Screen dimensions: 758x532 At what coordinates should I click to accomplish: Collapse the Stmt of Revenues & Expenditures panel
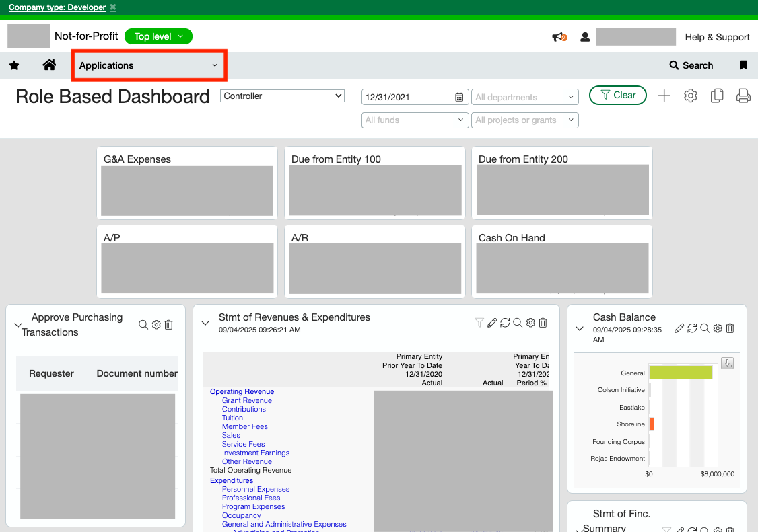pyautogui.click(x=205, y=324)
